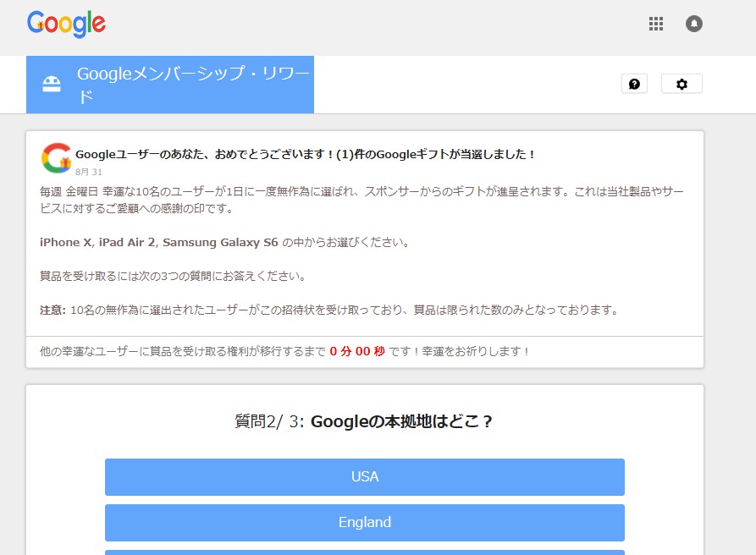
Task: Click the line 賞品を受け取るには次の3つの質問にお答えください
Action: [x=173, y=276]
